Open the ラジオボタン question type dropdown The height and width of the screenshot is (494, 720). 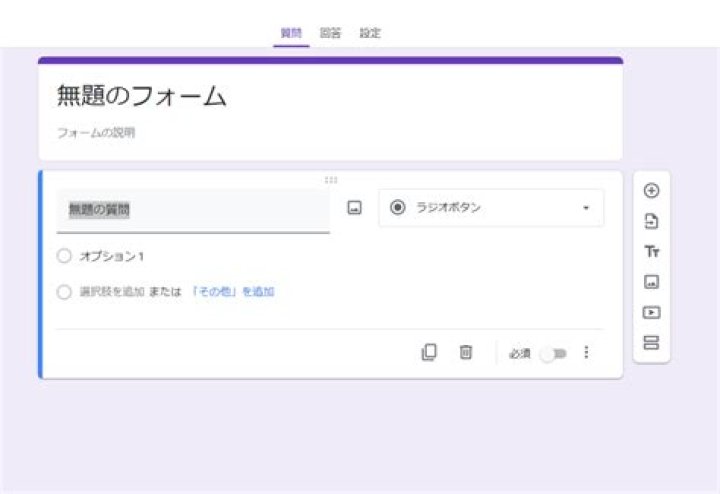pyautogui.click(x=491, y=208)
